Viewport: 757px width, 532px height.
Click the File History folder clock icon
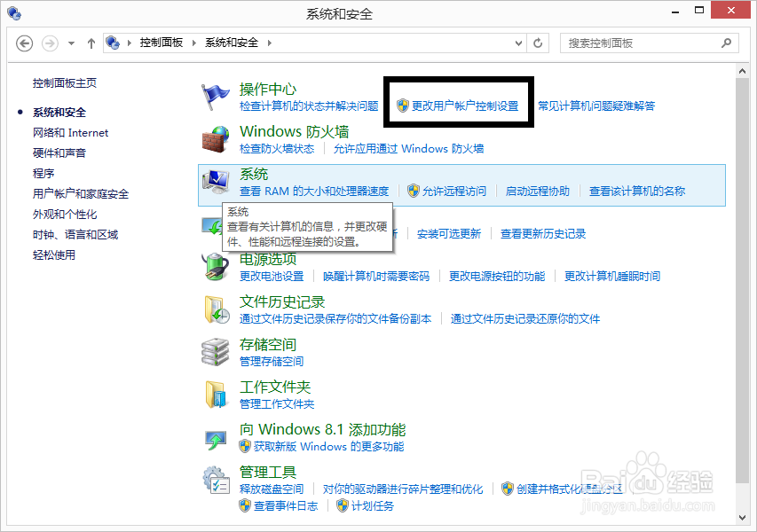point(216,309)
